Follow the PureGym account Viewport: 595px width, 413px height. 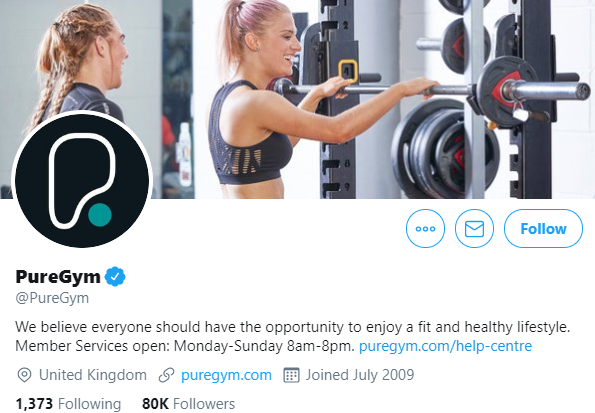point(543,229)
